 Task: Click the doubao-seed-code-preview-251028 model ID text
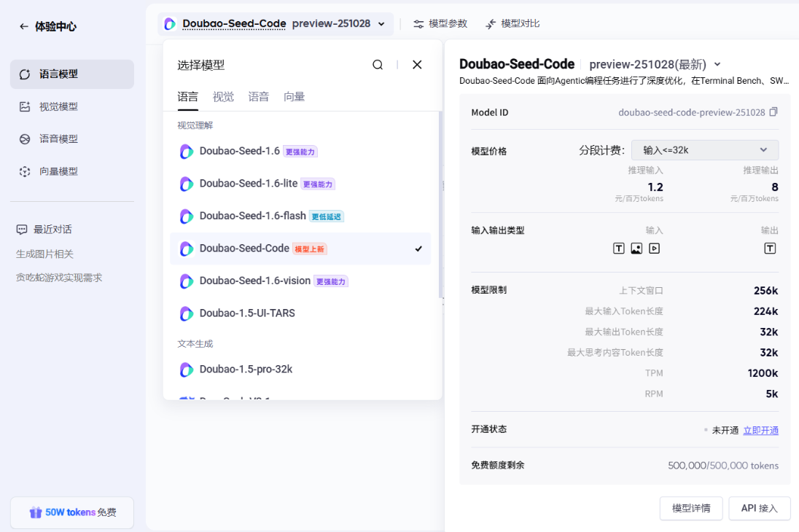pyautogui.click(x=692, y=113)
